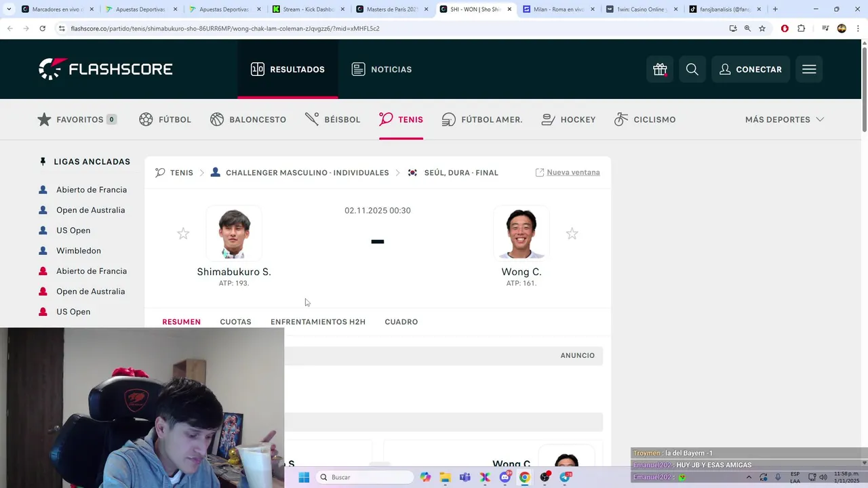The width and height of the screenshot is (868, 488).
Task: Click the Flashscore logo
Action: [106, 69]
